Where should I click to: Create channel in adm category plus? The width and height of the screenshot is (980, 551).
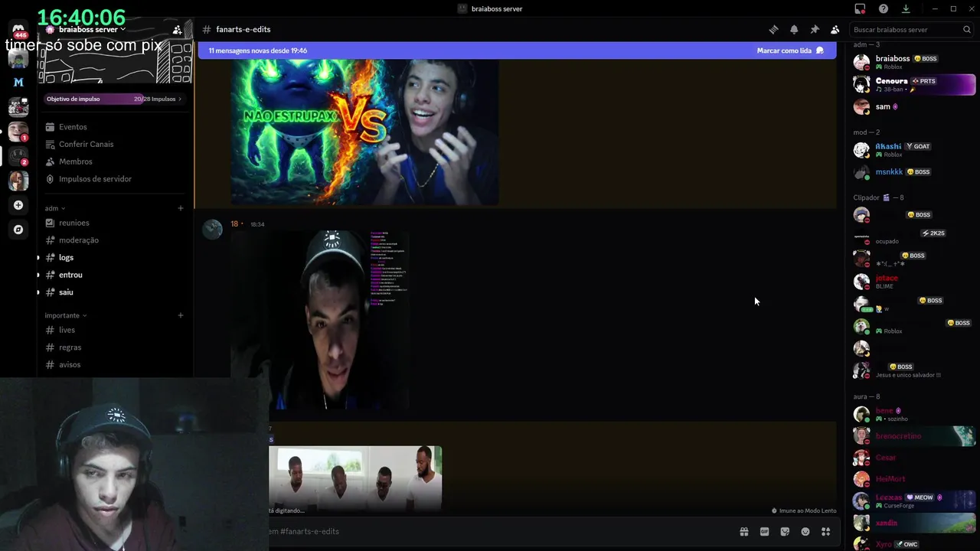[x=181, y=208]
